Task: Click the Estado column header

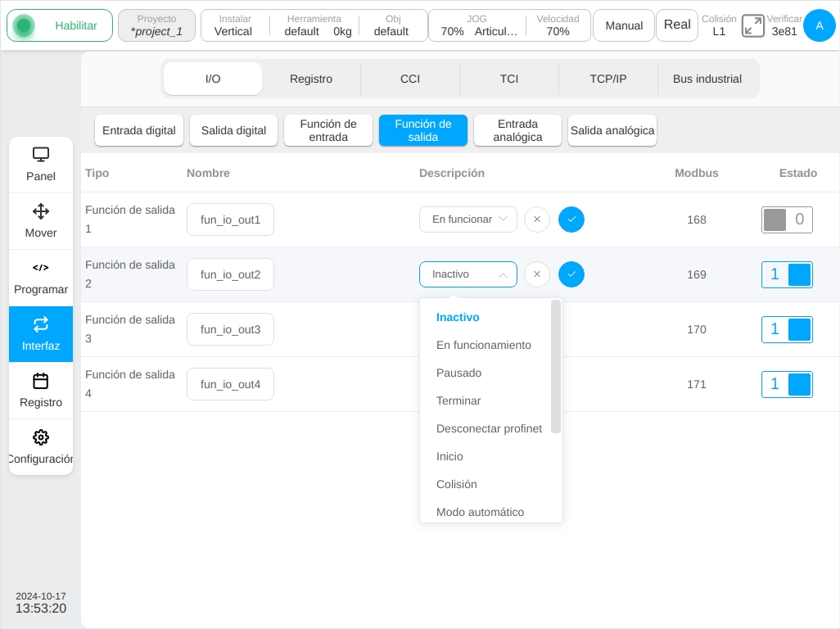Action: click(797, 173)
